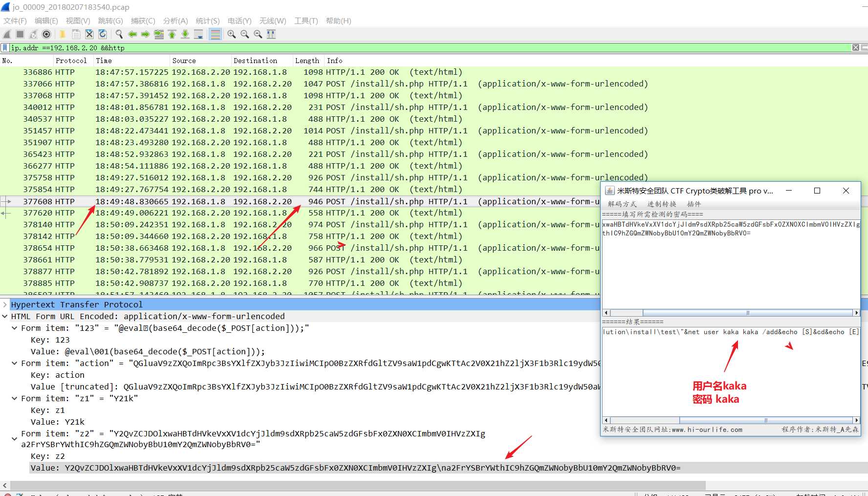Toggle packet list colorization
Image resolution: width=868 pixels, height=496 pixels.
coord(215,34)
